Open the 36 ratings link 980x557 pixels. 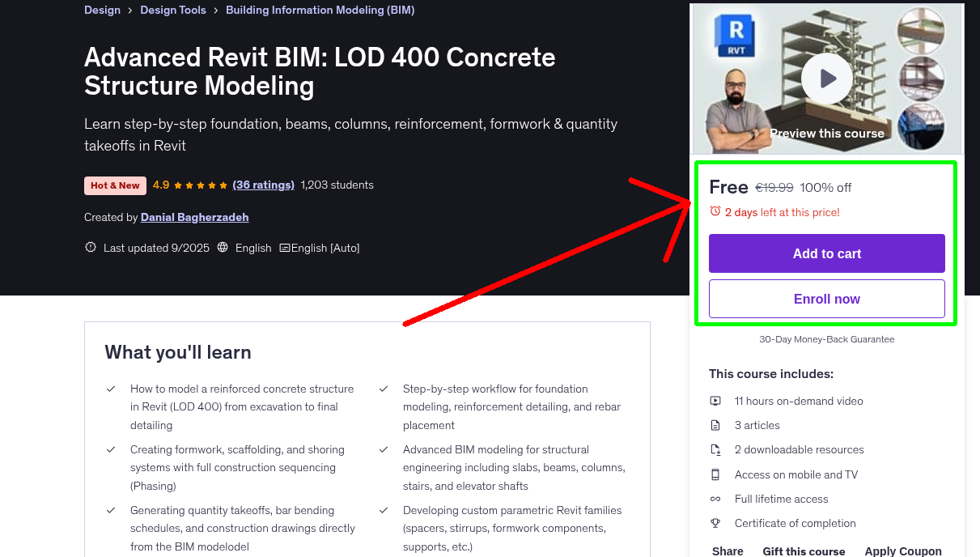tap(263, 185)
